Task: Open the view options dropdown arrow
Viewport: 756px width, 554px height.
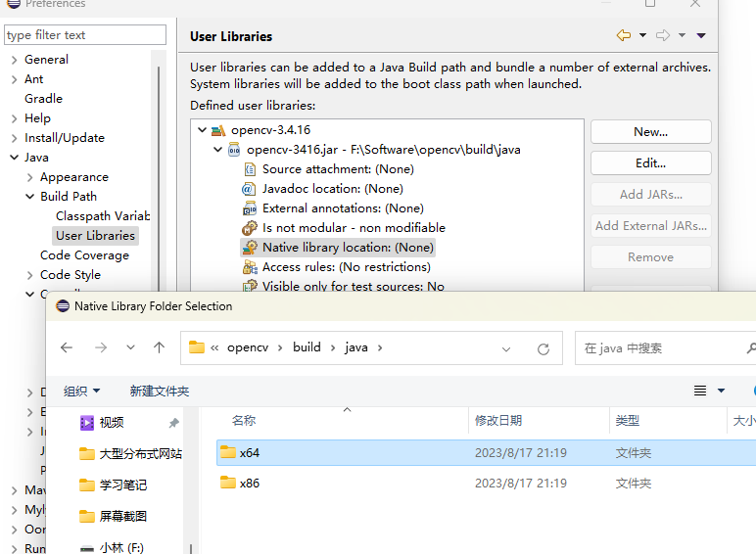Action: [x=722, y=391]
